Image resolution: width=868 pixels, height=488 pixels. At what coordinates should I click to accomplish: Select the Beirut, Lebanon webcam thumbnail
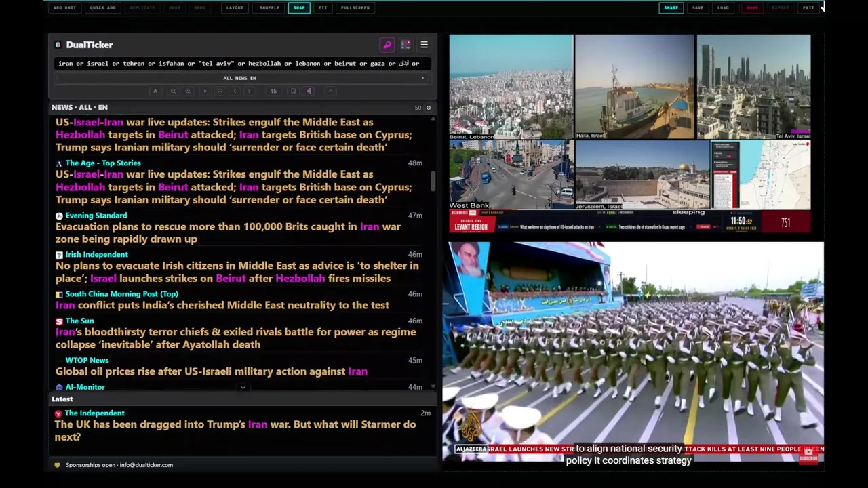tap(511, 87)
